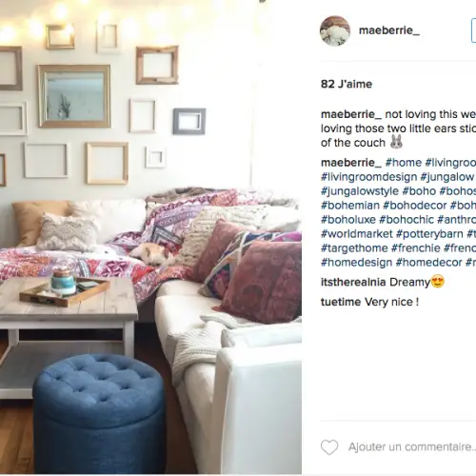
Task: Visit commenter itstherealnia's profile
Action: pyautogui.click(x=353, y=282)
